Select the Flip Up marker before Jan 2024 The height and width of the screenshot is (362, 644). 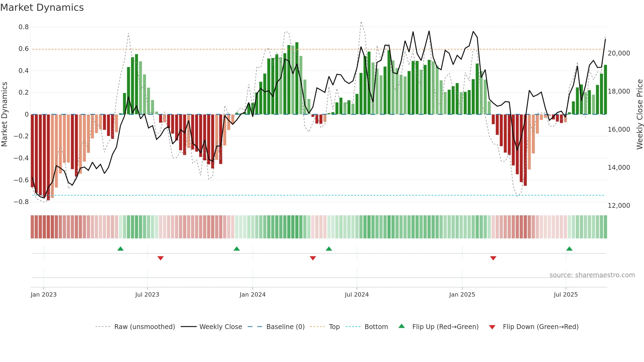tap(237, 249)
